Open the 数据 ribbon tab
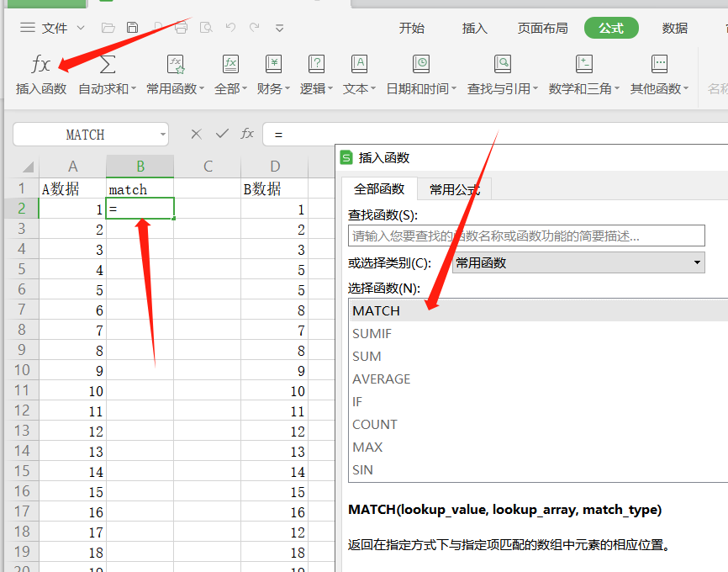 [x=674, y=28]
